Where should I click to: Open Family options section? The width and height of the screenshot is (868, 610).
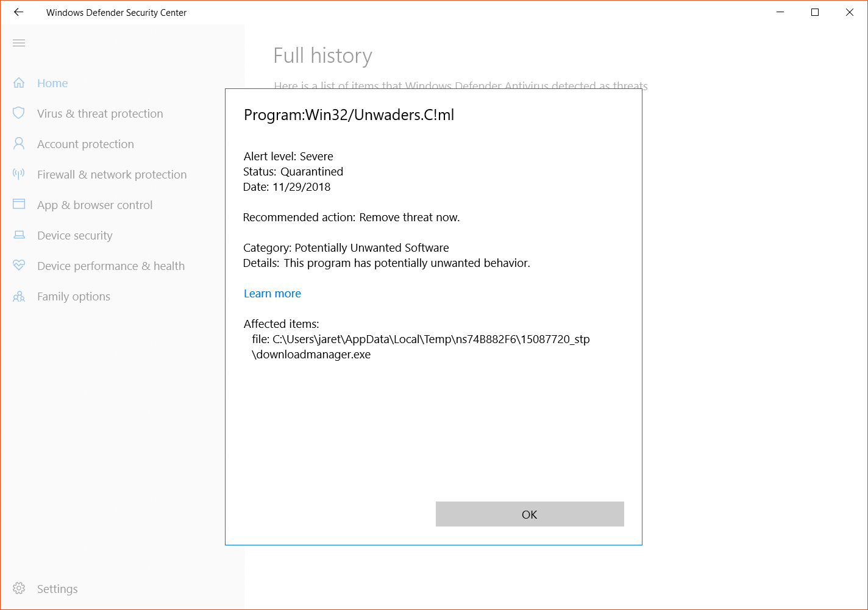tap(74, 296)
